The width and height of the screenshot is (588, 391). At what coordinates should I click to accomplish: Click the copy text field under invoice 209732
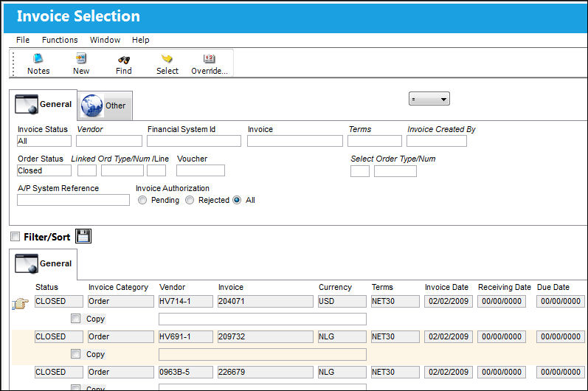coord(263,354)
